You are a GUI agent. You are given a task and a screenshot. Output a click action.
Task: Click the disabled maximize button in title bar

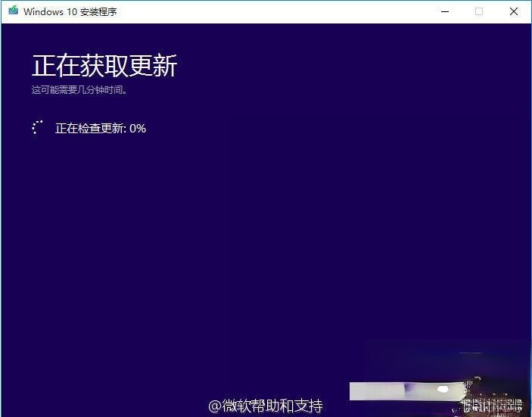click(x=479, y=11)
